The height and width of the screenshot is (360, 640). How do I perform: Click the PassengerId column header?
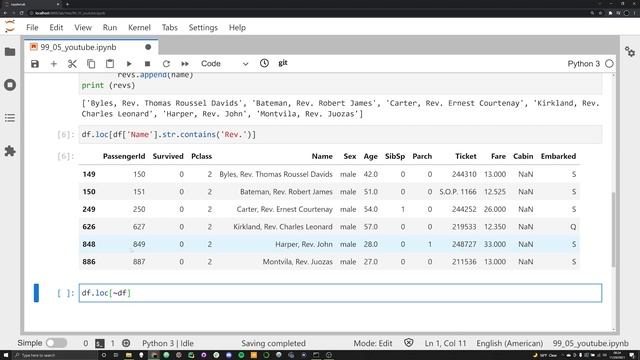[x=124, y=156]
